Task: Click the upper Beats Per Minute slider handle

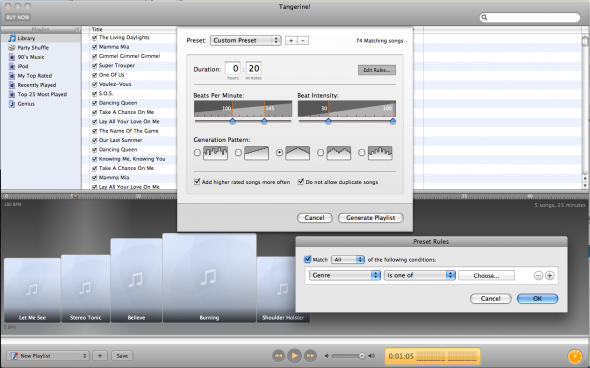Action: [264, 121]
